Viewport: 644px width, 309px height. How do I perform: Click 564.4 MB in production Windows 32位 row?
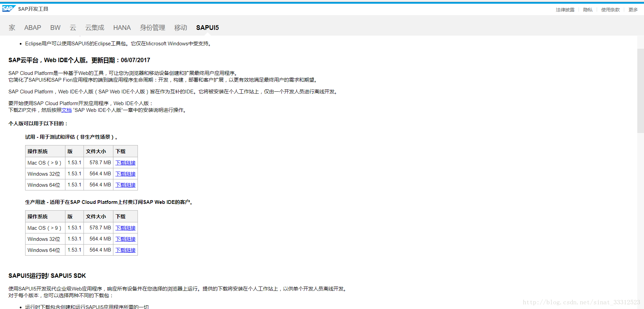click(x=100, y=239)
